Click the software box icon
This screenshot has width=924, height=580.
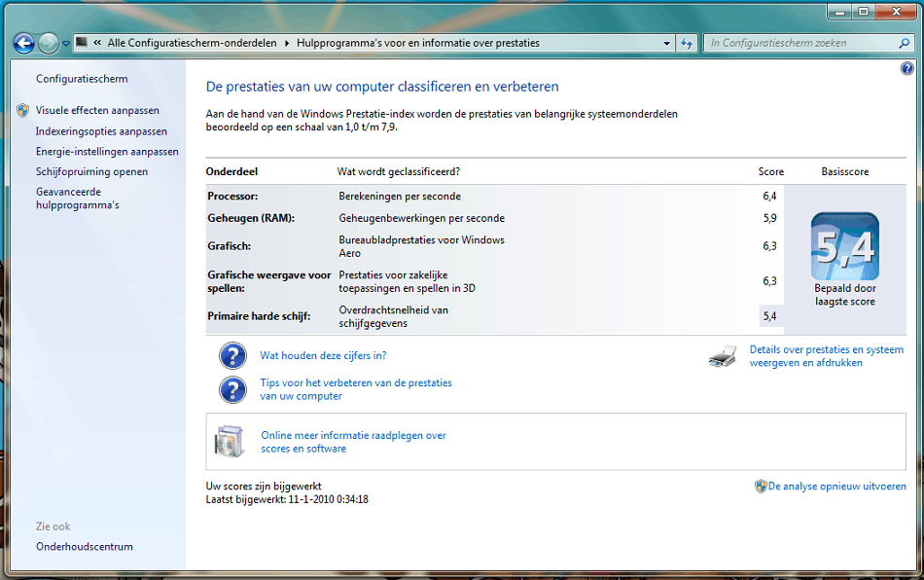(x=230, y=442)
